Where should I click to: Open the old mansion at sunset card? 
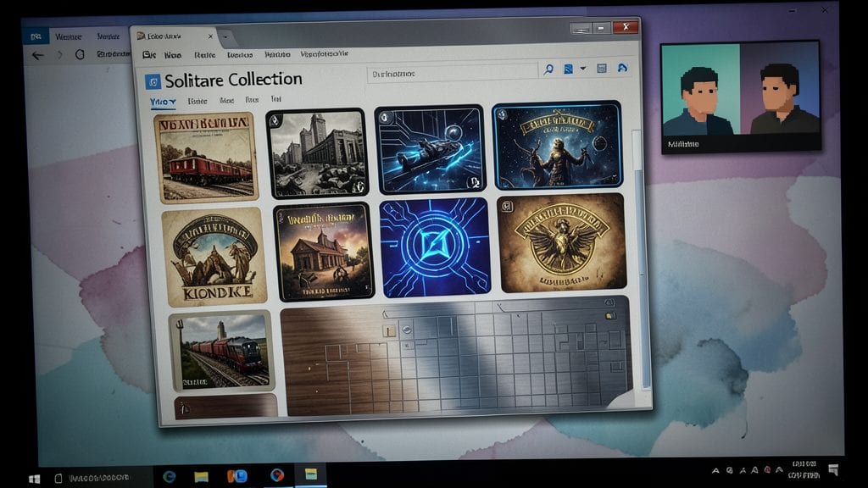tap(323, 252)
